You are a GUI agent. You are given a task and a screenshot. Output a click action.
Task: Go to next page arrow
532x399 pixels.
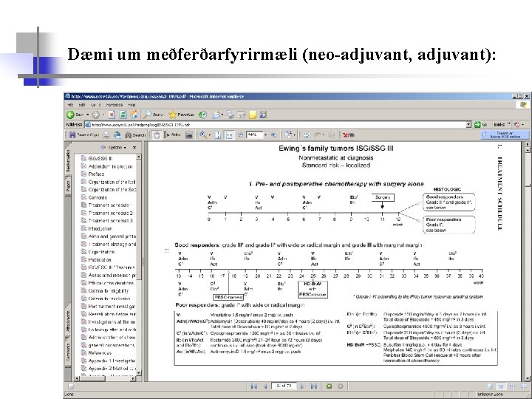click(302, 386)
